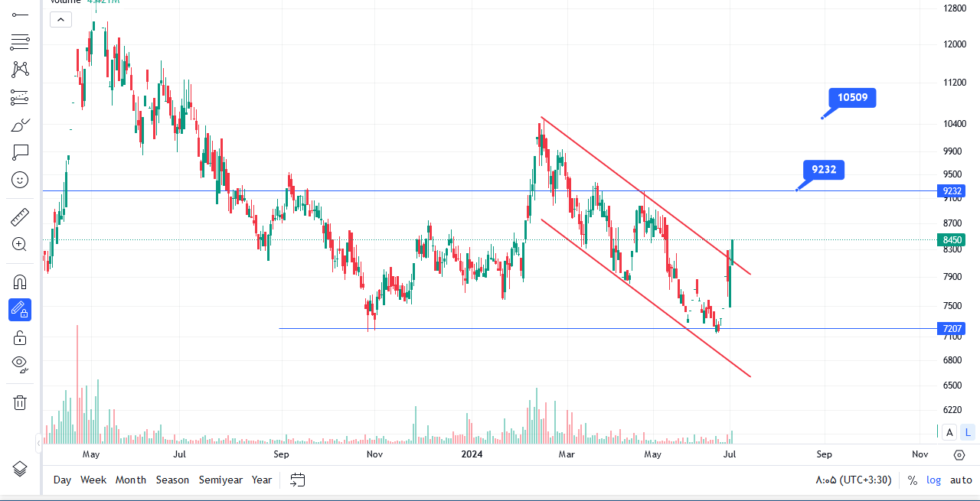The image size is (980, 501).
Task: Hide all drawings with the eye icon
Action: click(x=20, y=363)
